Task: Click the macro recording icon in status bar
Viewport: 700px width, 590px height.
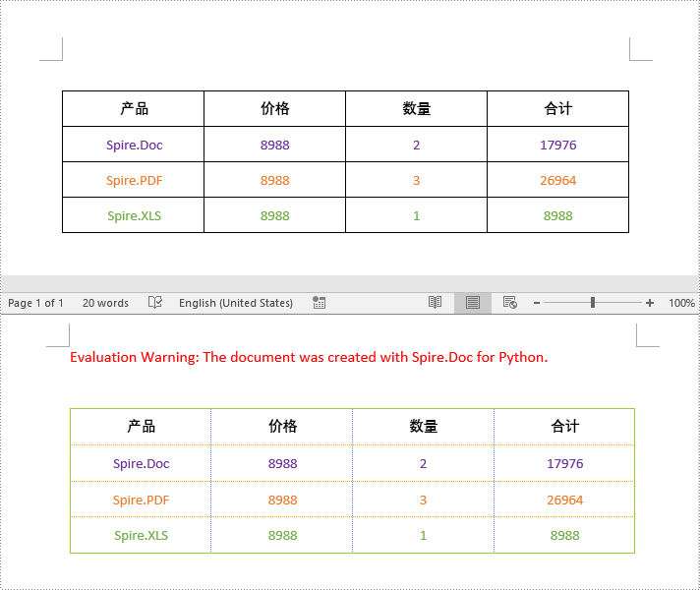Action: pos(319,302)
